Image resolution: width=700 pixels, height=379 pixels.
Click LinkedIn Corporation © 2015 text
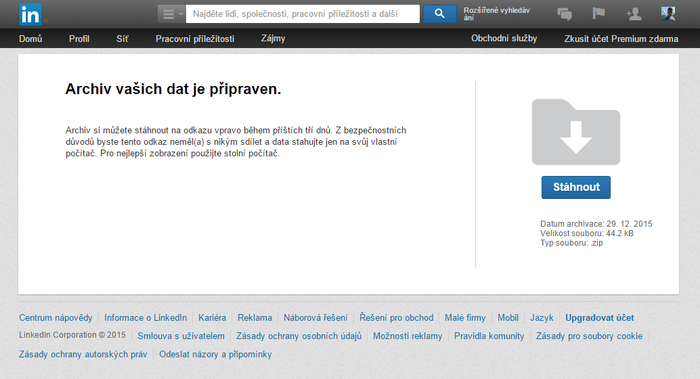point(72,335)
